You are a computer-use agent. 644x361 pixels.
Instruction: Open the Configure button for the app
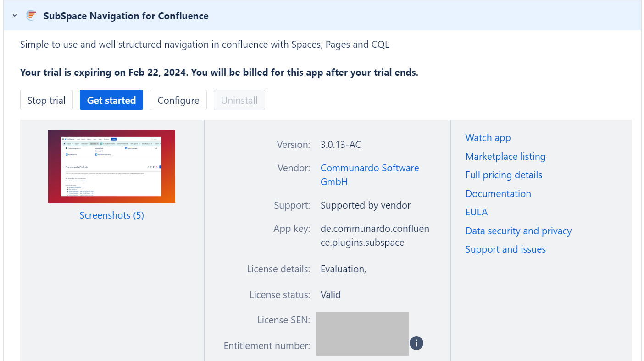(x=178, y=100)
